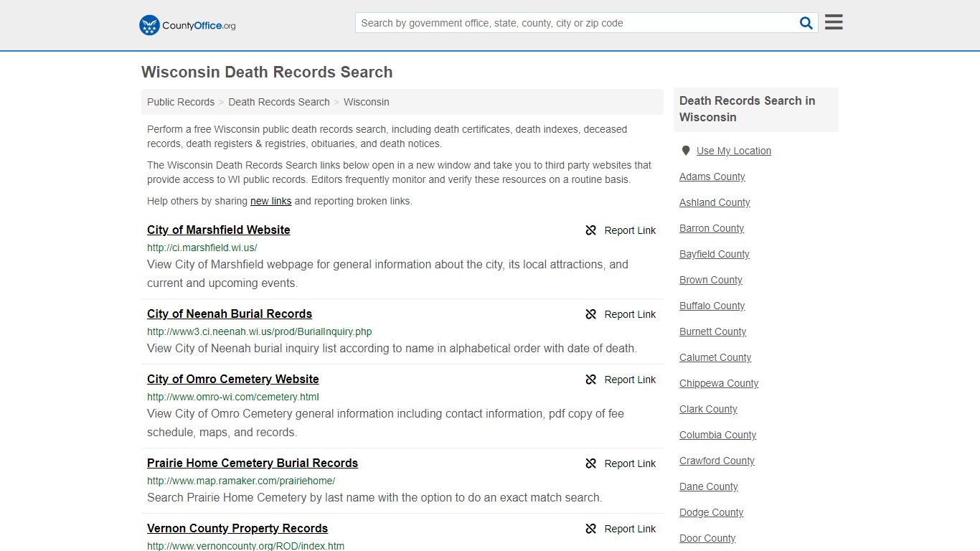980x551 pixels.
Task: Open City of Marshfield Website title
Action: 219,230
